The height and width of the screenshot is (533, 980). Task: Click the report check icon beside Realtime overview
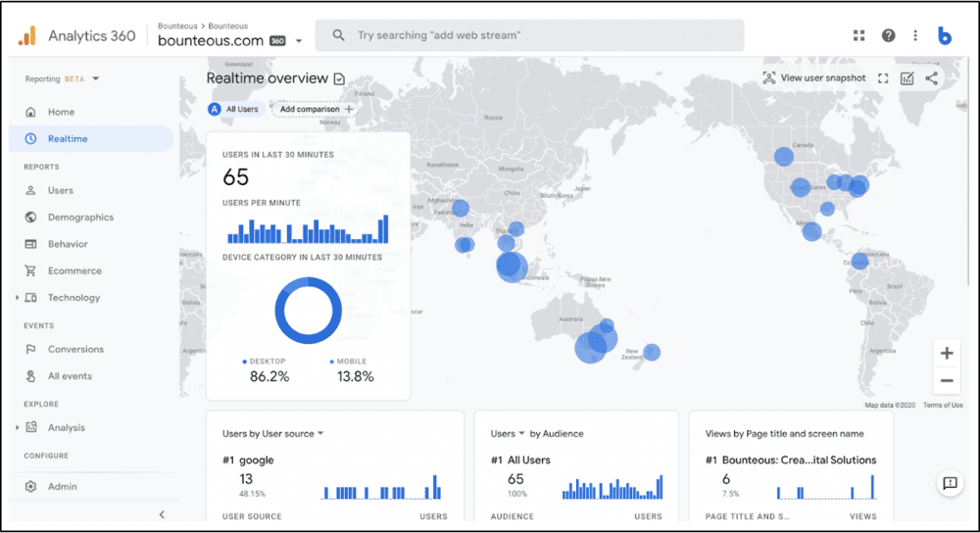click(x=339, y=78)
